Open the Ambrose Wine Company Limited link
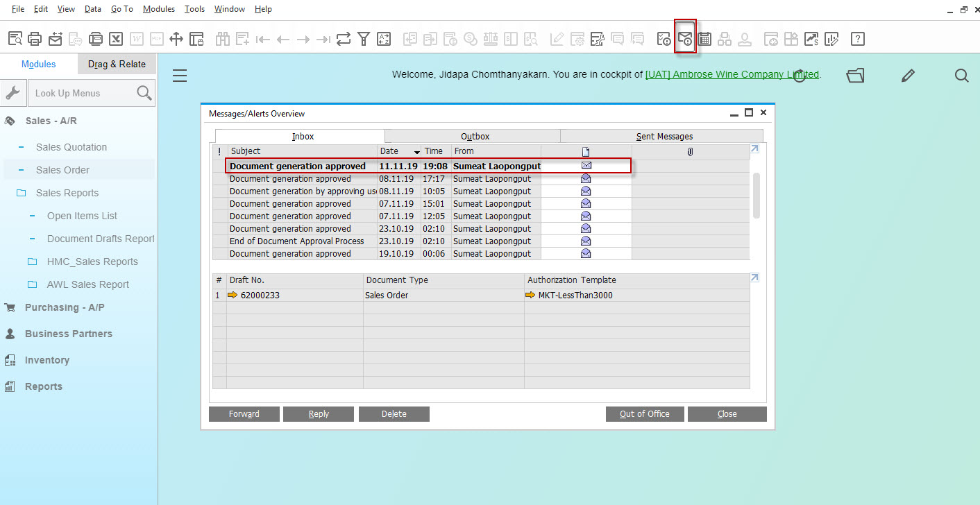Screen dimensions: 980x505 (732, 74)
